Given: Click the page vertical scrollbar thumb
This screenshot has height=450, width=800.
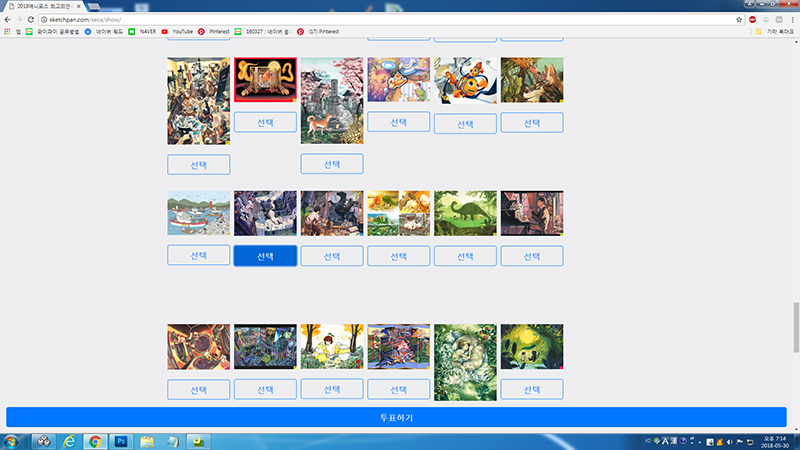Looking at the screenshot, I should pyautogui.click(x=796, y=327).
